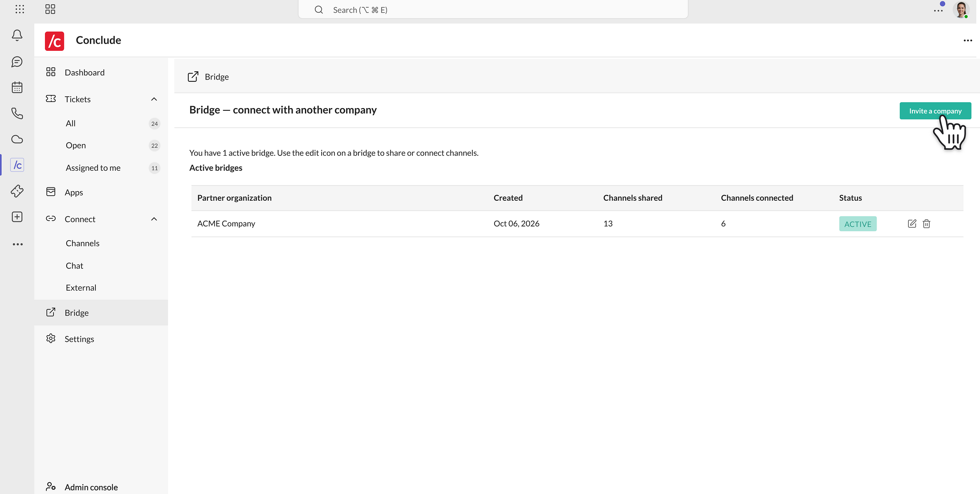Image resolution: width=980 pixels, height=494 pixels.
Task: Click Partner organization column header
Action: tap(234, 198)
